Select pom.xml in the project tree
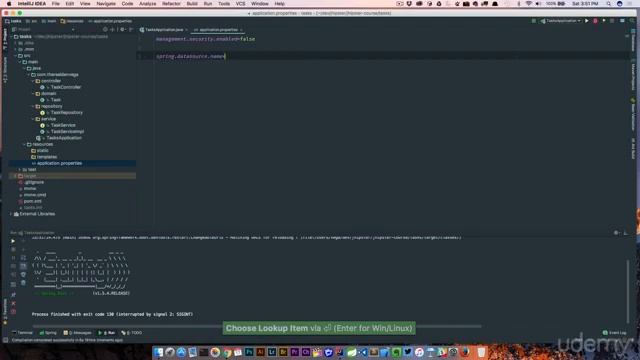The height and width of the screenshot is (360, 640). tap(32, 201)
